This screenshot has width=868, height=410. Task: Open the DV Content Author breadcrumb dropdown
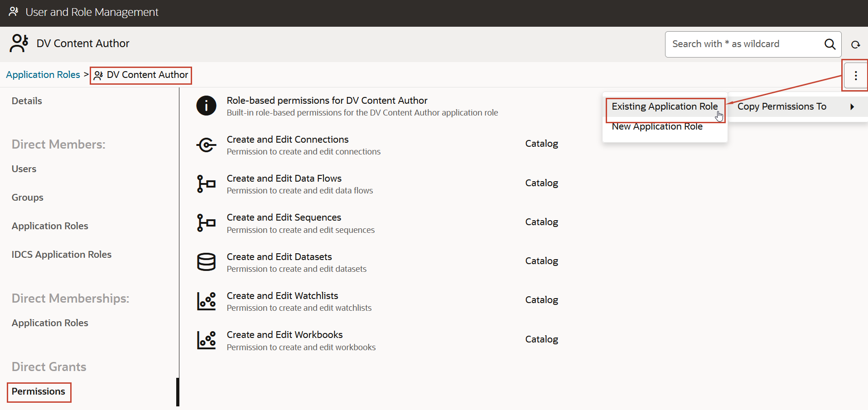[140, 75]
